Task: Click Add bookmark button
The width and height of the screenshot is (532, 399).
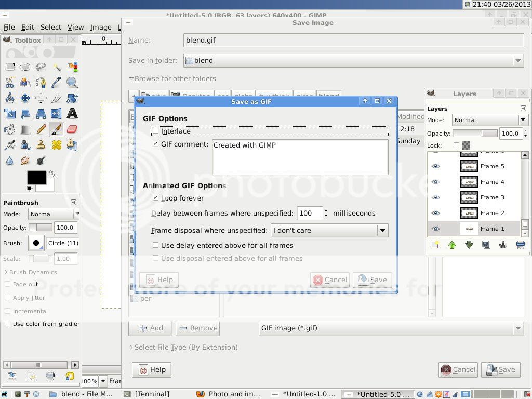Action: click(150, 328)
